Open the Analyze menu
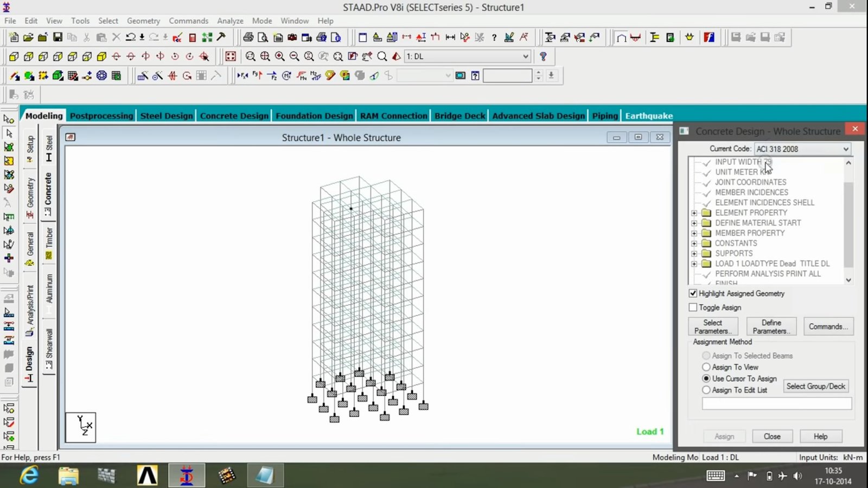The height and width of the screenshot is (488, 868). [230, 21]
